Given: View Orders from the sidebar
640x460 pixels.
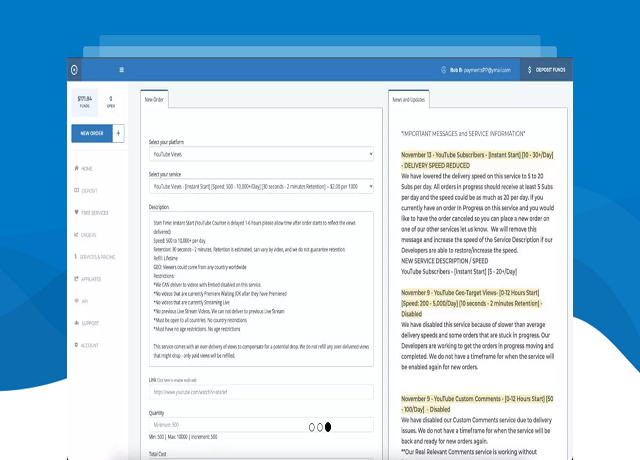Looking at the screenshot, I should click(88, 235).
